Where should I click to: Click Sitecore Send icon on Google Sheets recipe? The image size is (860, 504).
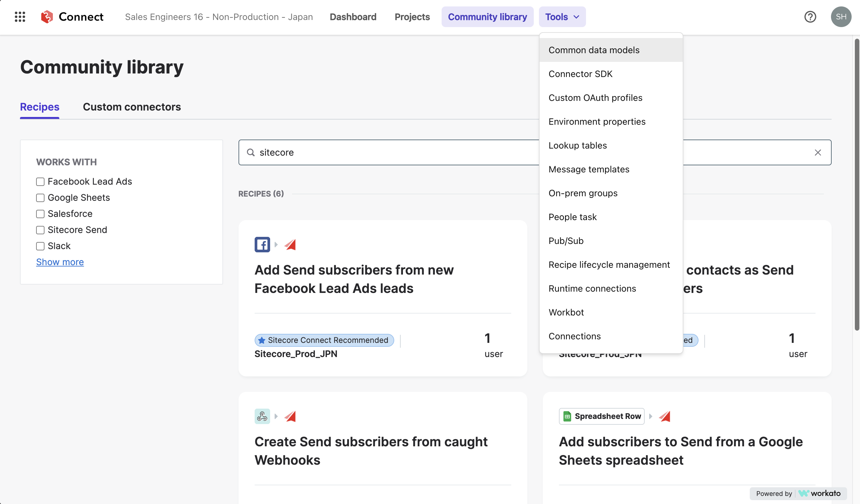[x=664, y=416]
